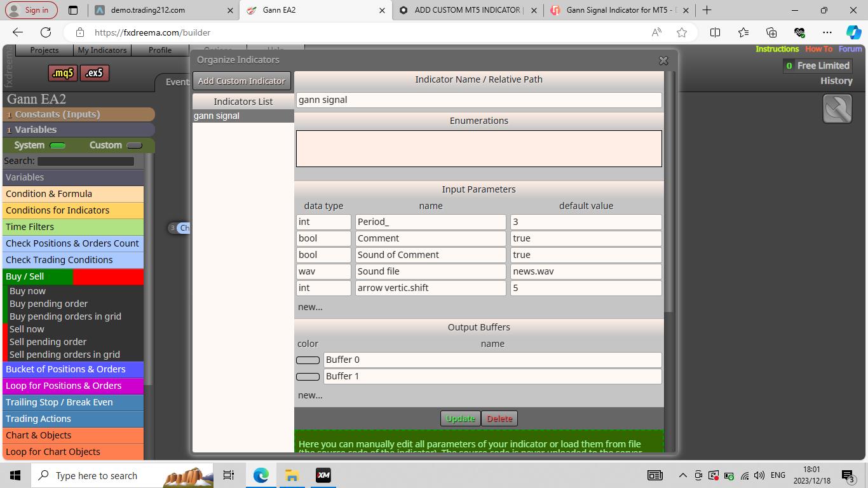Export project as .mq5
The width and height of the screenshot is (868, 488).
click(63, 73)
